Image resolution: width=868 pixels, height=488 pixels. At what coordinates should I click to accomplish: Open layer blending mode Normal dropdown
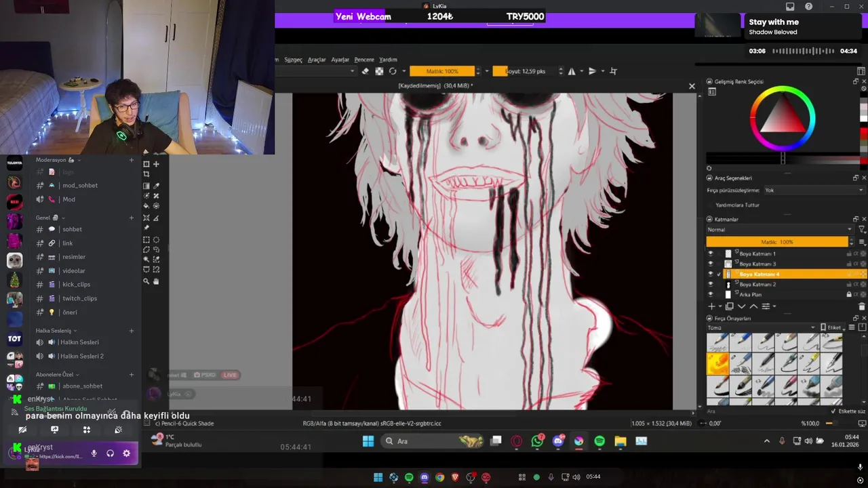pos(779,230)
